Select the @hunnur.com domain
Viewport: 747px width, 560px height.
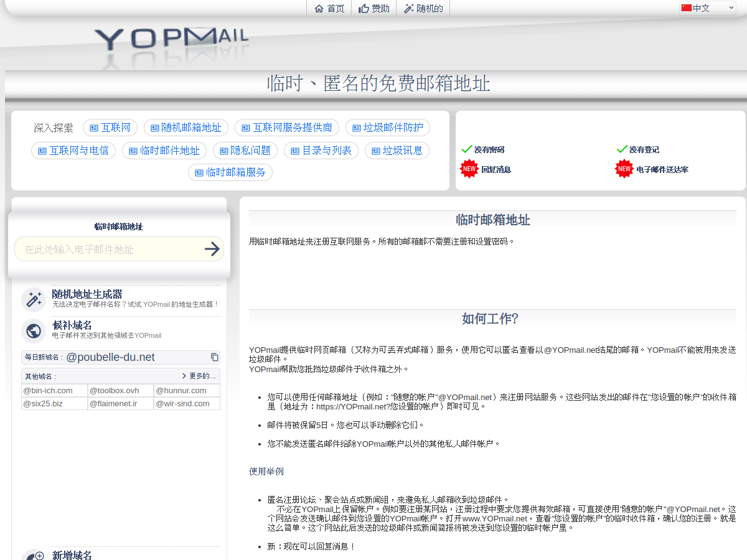(187, 391)
